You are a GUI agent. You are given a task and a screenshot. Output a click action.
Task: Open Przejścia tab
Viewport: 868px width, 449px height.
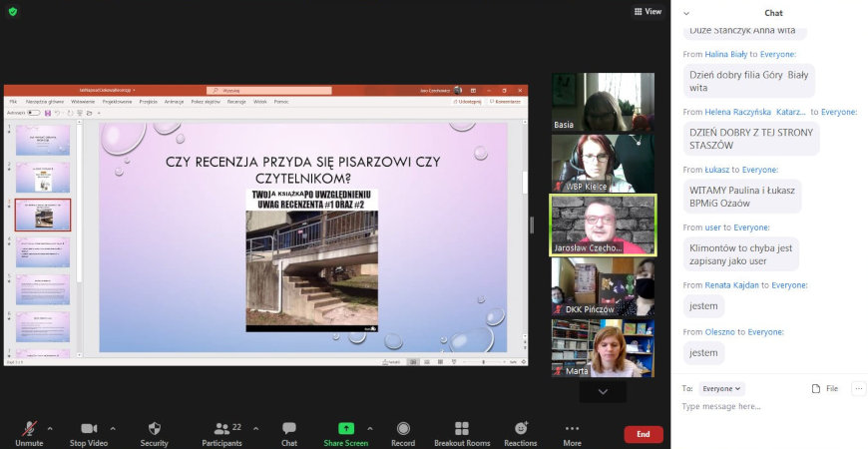[x=149, y=102]
